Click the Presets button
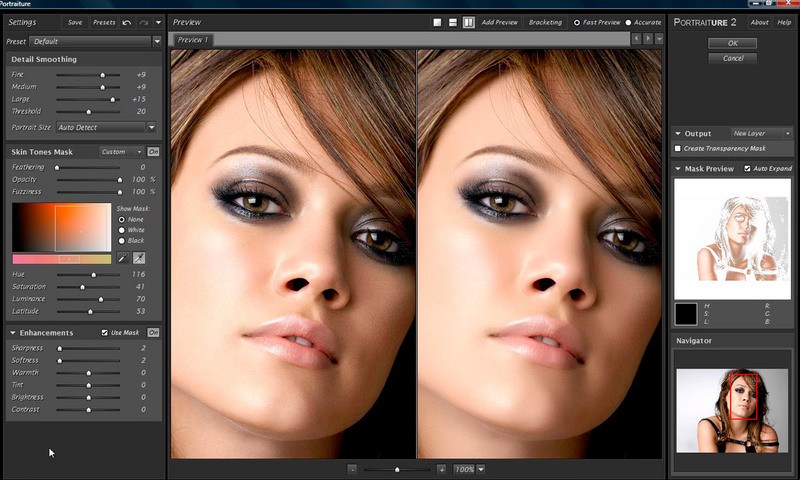The width and height of the screenshot is (800, 480). point(104,22)
